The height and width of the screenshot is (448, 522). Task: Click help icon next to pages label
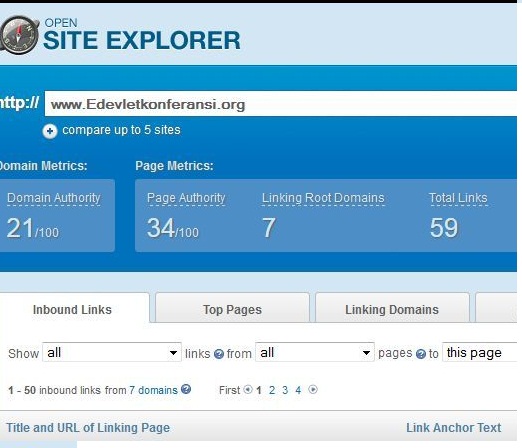(421, 354)
